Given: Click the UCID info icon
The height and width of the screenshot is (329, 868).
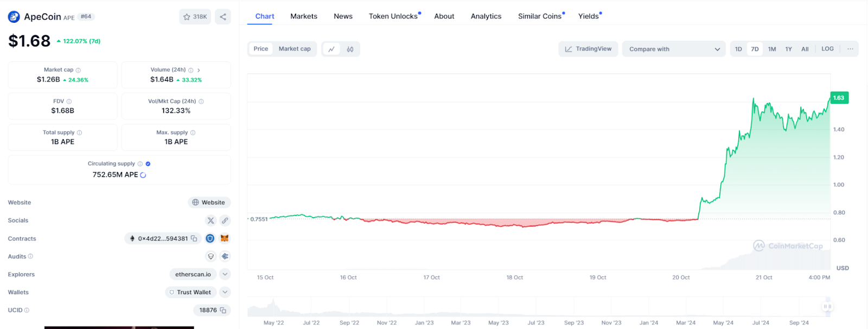Looking at the screenshot, I should 27,310.
